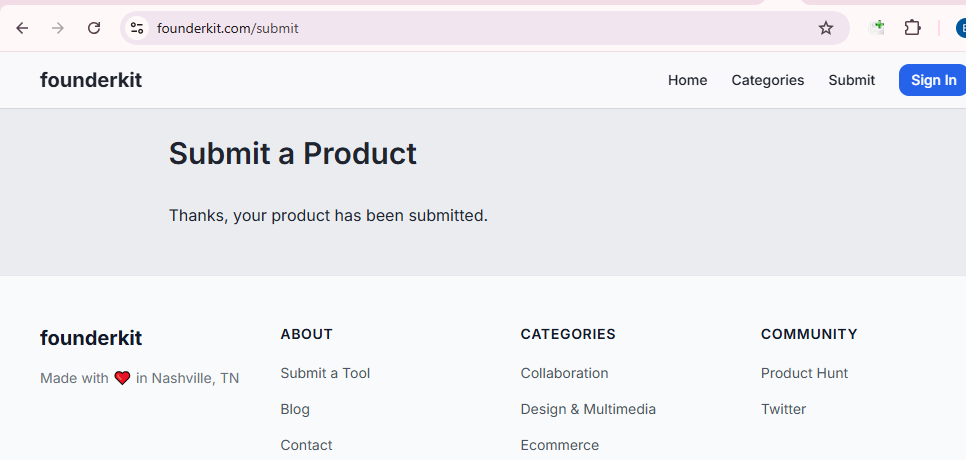Open the Submit a Tool footer link
Image resolution: width=966 pixels, height=460 pixels.
click(x=325, y=373)
